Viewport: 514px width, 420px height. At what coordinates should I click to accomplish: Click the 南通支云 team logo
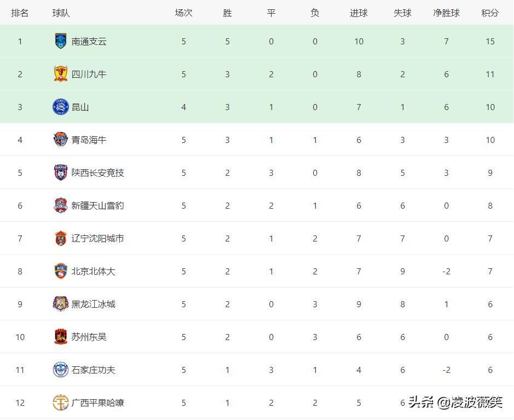[x=60, y=41]
